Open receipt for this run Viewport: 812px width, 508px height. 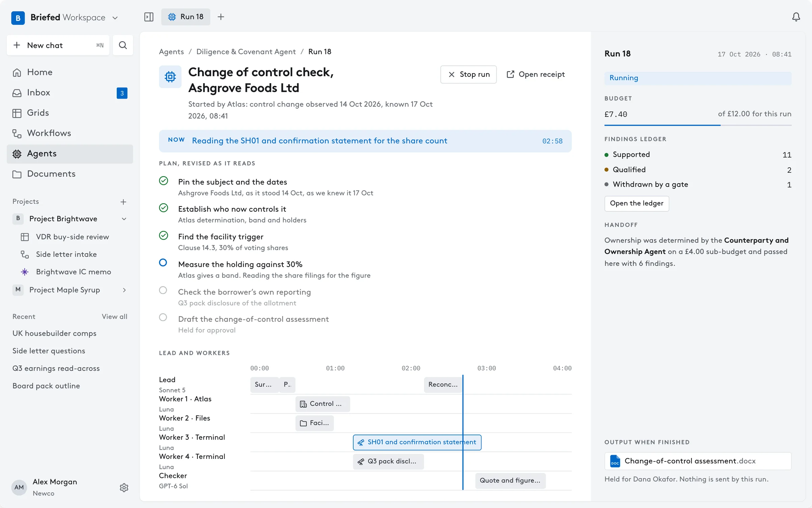click(536, 75)
